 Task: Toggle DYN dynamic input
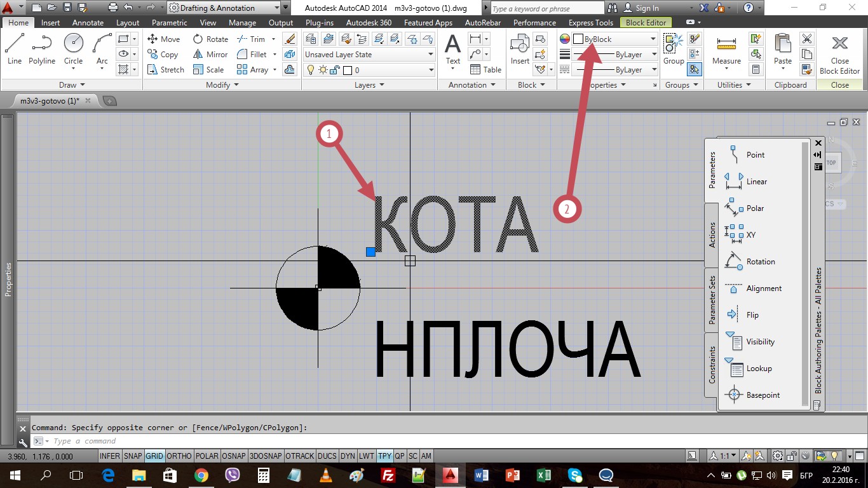point(348,456)
